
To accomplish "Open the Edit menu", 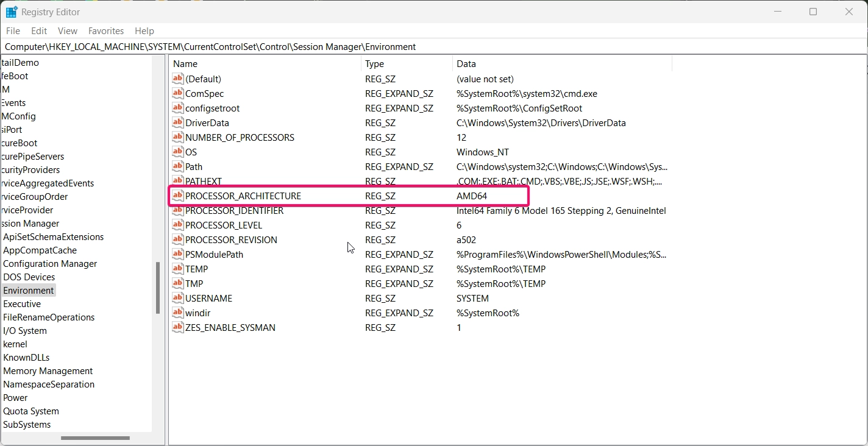I will 39,30.
